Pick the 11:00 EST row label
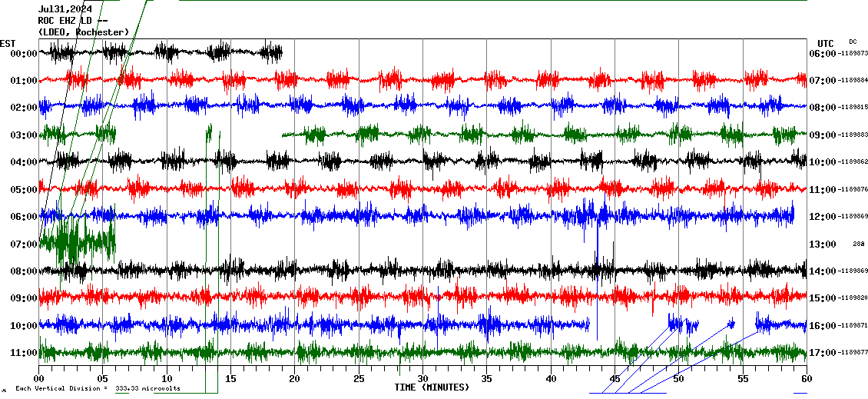This screenshot has height=399, width=868. (x=24, y=353)
